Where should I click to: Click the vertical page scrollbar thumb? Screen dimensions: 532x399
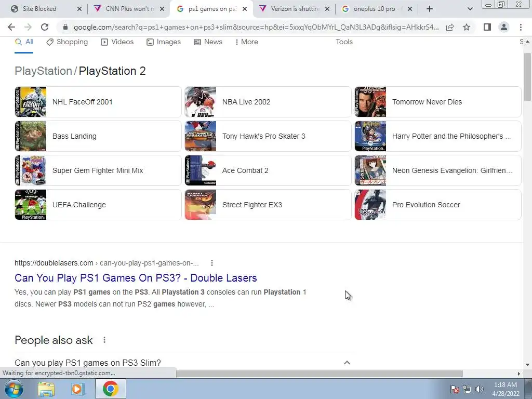[527, 77]
